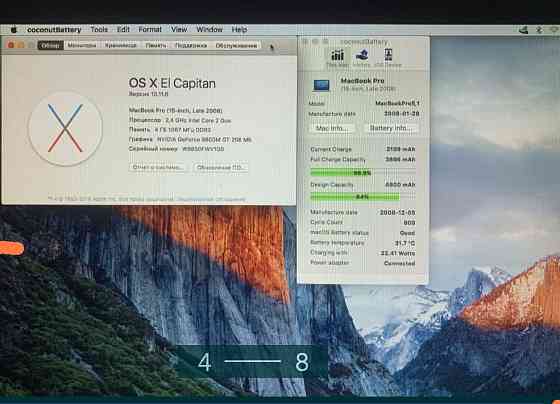This screenshot has height=404, width=560.
Task: Click the 84% design capacity bar
Action: point(362,197)
